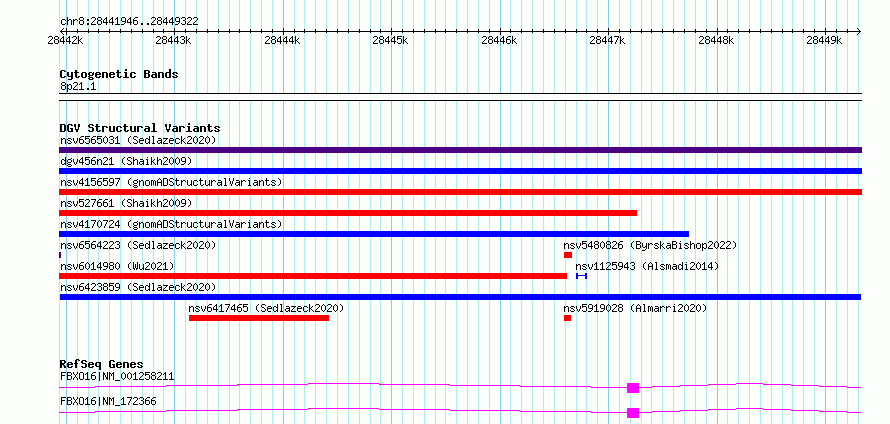Click the nsv6014980 red variant bar
The image size is (890, 424).
(x=313, y=276)
